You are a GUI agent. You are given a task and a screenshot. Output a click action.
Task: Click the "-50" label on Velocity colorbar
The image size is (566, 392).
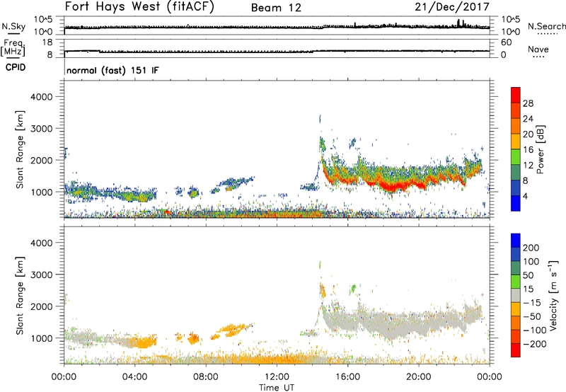tap(532, 316)
